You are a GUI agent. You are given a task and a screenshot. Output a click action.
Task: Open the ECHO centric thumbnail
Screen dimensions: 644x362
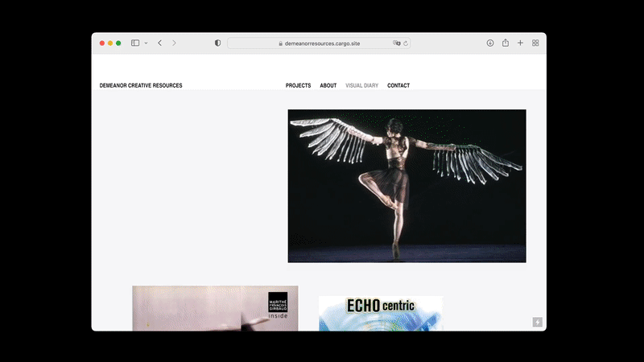click(380, 314)
